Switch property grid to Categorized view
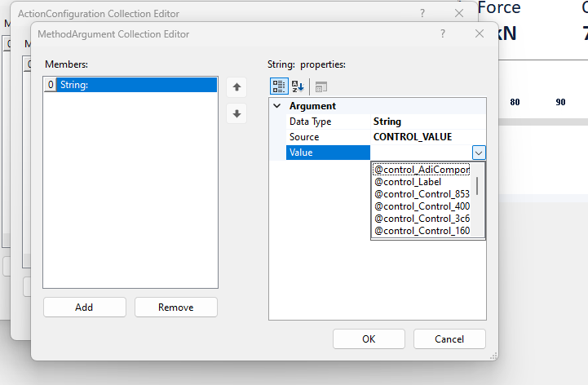Image resolution: width=588 pixels, height=385 pixels. click(278, 86)
